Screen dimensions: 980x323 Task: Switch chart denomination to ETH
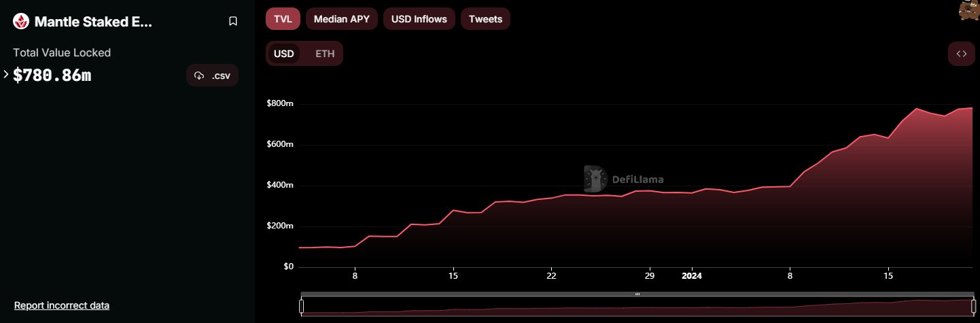(325, 54)
